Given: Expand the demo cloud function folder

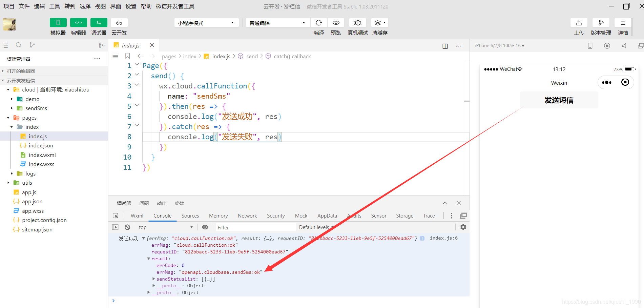Looking at the screenshot, I should coord(12,99).
